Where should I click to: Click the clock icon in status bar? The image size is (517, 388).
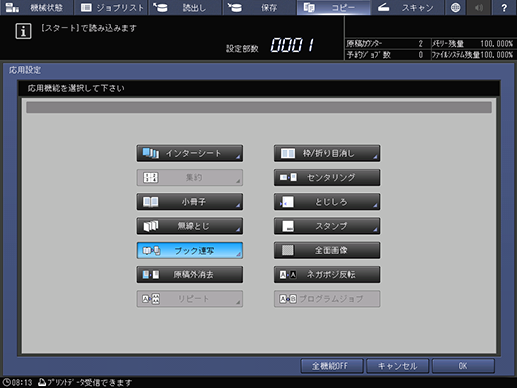pyautogui.click(x=6, y=382)
